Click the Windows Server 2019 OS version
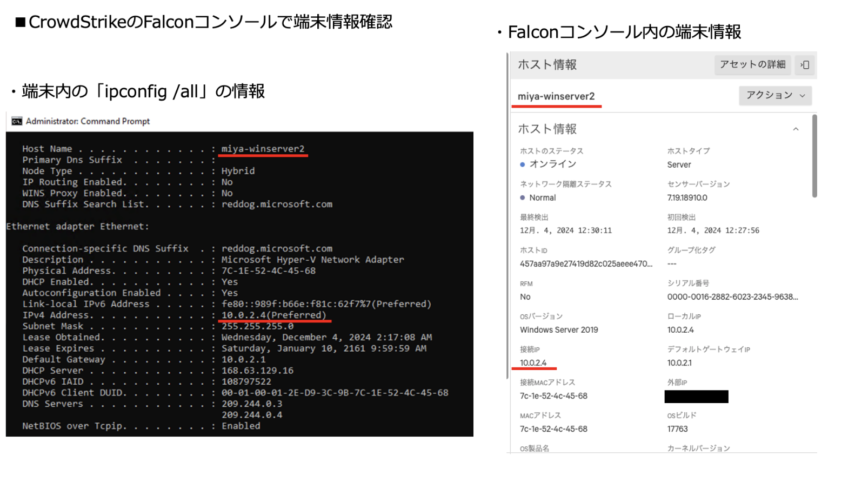This screenshot has width=868, height=488. (x=559, y=330)
